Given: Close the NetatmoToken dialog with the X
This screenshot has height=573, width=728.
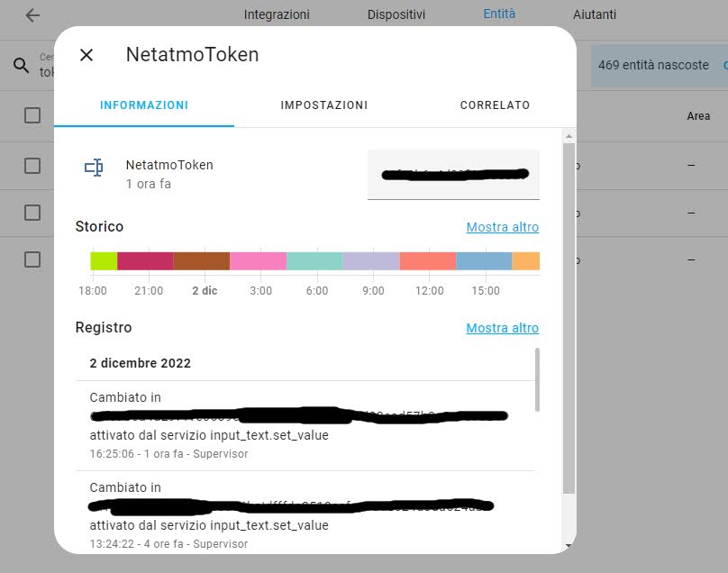Looking at the screenshot, I should pyautogui.click(x=86, y=55).
